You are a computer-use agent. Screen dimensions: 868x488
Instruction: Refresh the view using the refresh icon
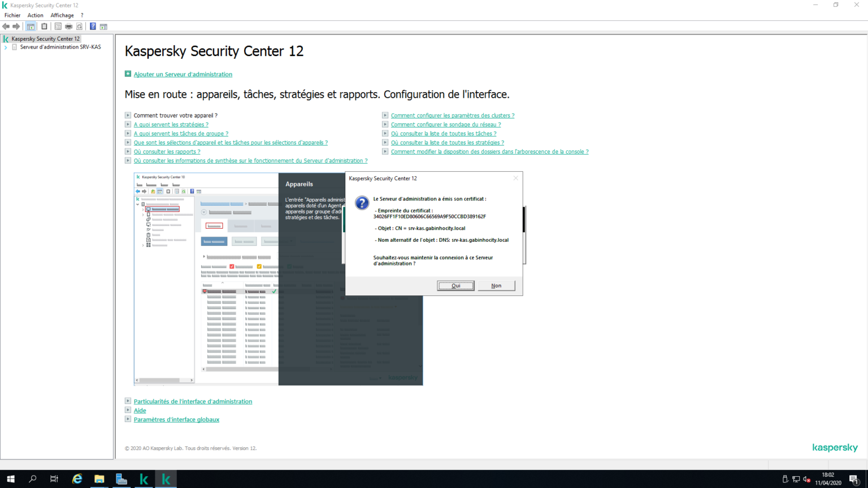click(80, 26)
